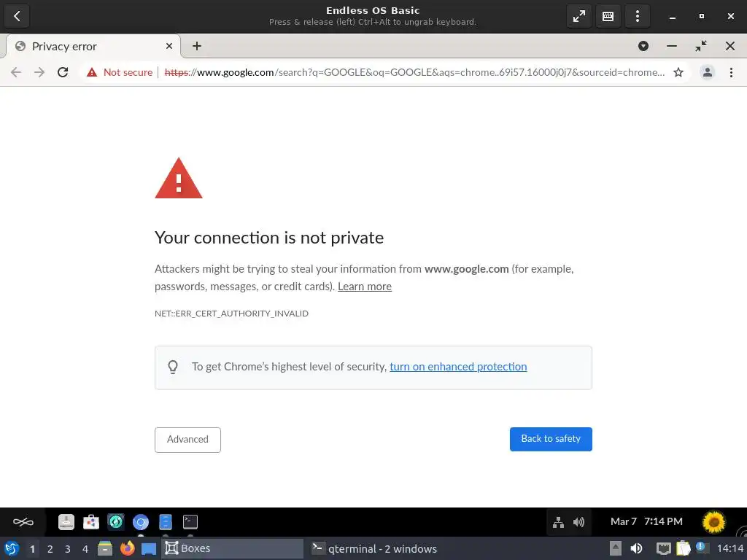Click browser forward arrow

[39, 72]
